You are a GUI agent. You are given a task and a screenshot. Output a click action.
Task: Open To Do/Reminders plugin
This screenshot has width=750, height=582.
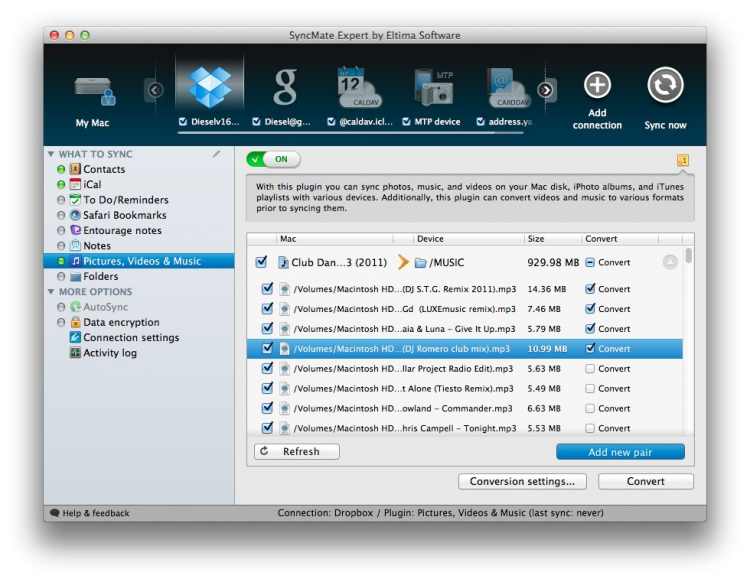pos(125,200)
